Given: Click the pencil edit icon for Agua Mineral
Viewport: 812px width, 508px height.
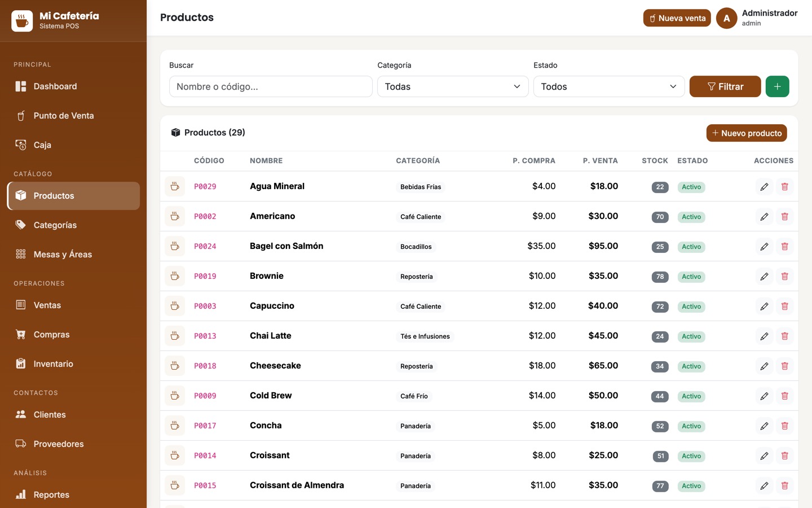Looking at the screenshot, I should click(x=764, y=187).
